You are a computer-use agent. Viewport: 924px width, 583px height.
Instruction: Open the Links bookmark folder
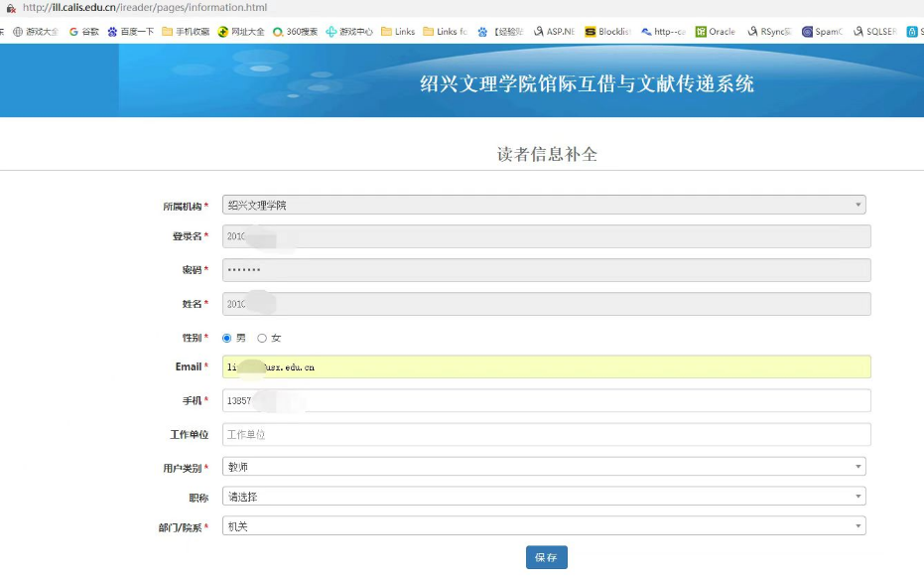point(398,32)
